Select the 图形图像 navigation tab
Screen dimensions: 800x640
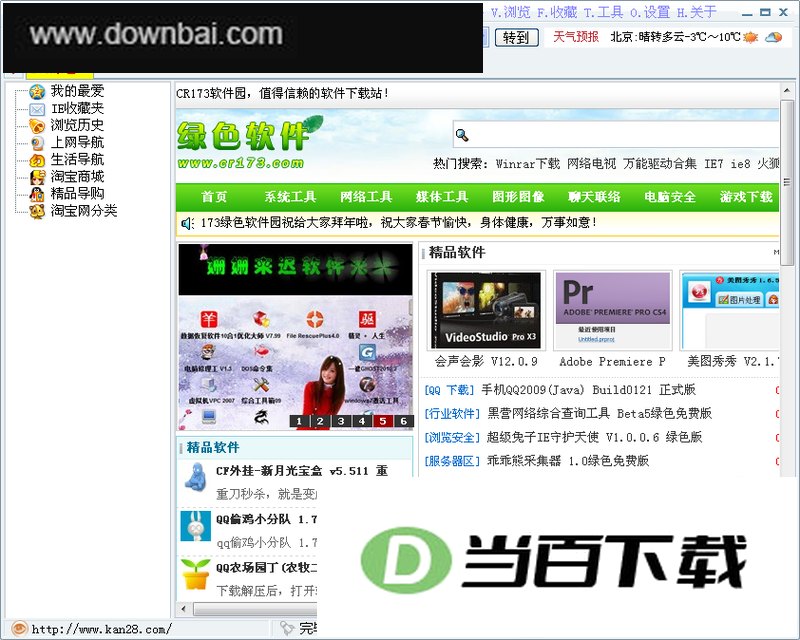[518, 196]
